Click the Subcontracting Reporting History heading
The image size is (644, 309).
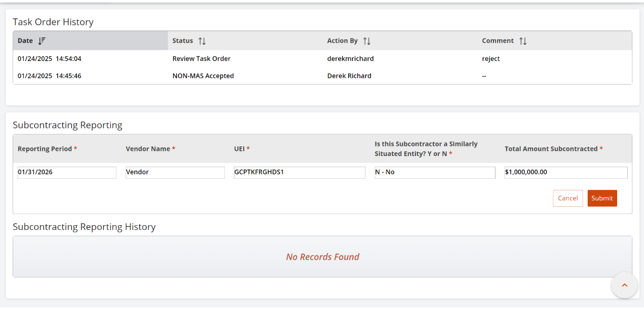(84, 227)
